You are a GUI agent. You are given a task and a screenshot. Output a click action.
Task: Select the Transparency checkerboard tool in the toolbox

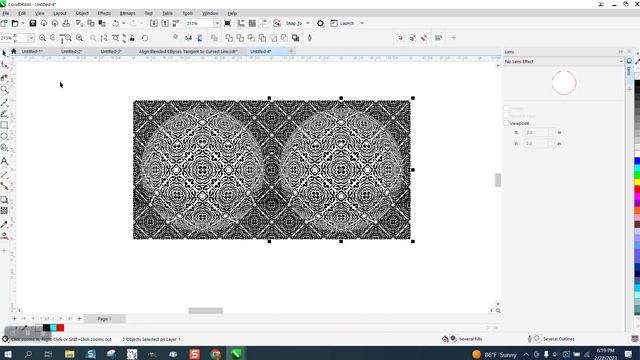[x=4, y=211]
